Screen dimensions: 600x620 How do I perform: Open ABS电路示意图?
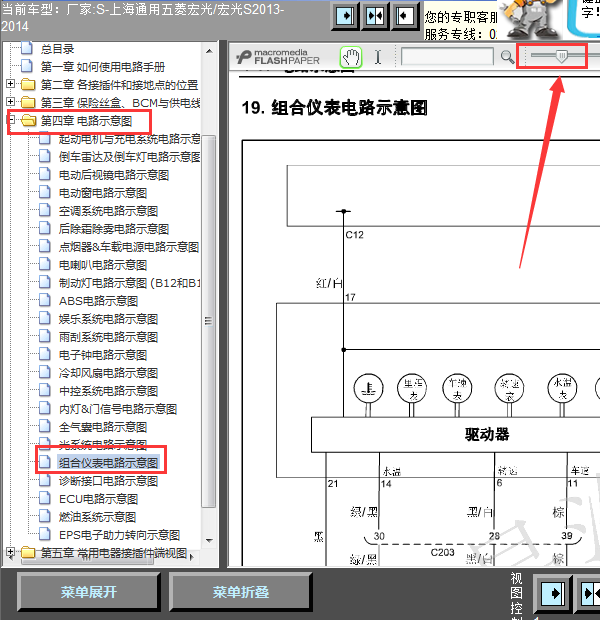(x=98, y=301)
